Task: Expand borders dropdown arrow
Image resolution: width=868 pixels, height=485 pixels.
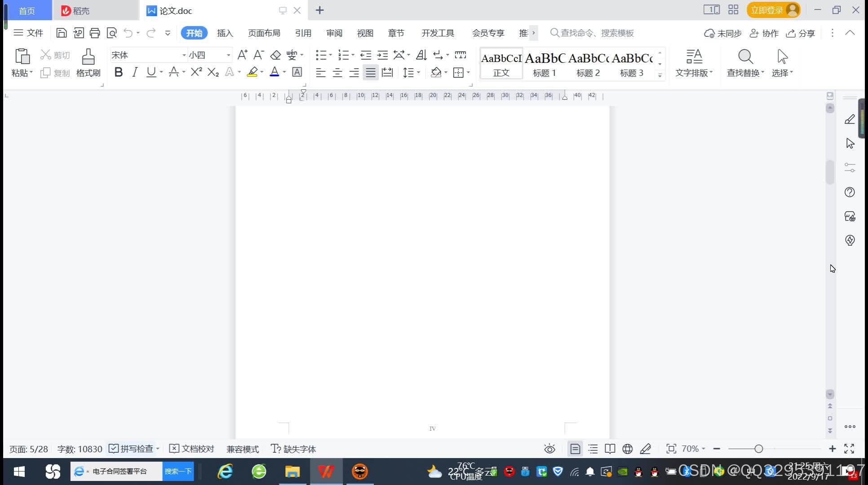Action: (x=468, y=72)
